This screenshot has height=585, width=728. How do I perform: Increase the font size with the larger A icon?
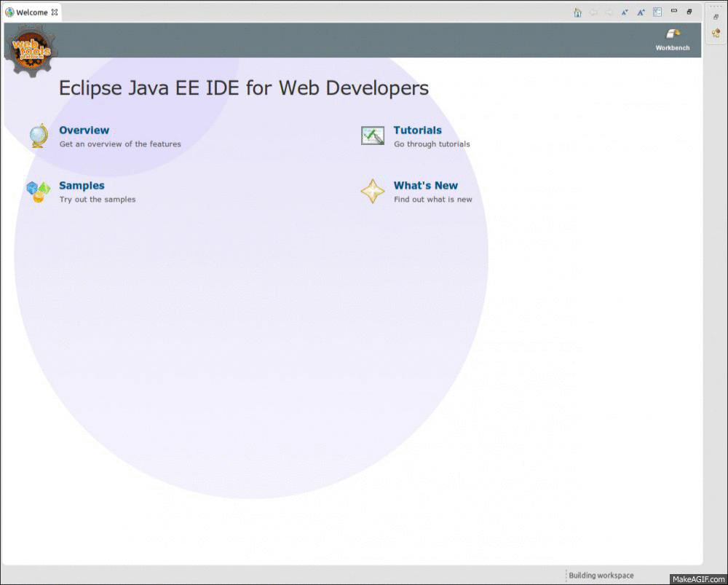click(x=641, y=12)
